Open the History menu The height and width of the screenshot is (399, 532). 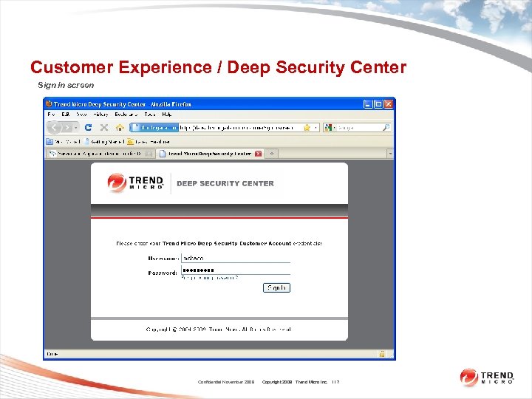pyautogui.click(x=100, y=115)
